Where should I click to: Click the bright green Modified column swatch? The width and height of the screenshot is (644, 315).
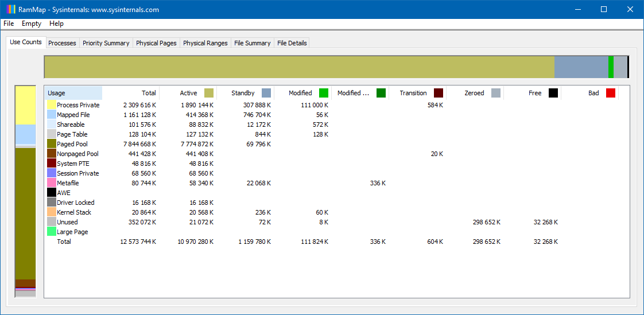[324, 93]
